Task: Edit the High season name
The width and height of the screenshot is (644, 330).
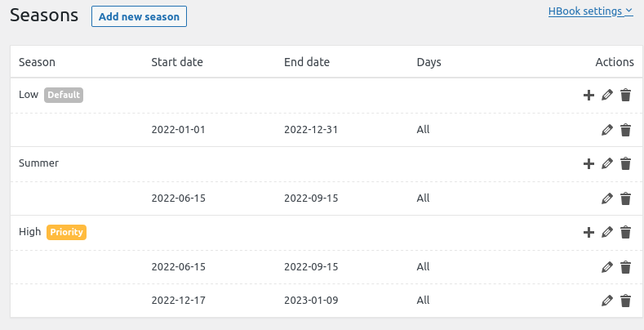Action: [x=606, y=232]
